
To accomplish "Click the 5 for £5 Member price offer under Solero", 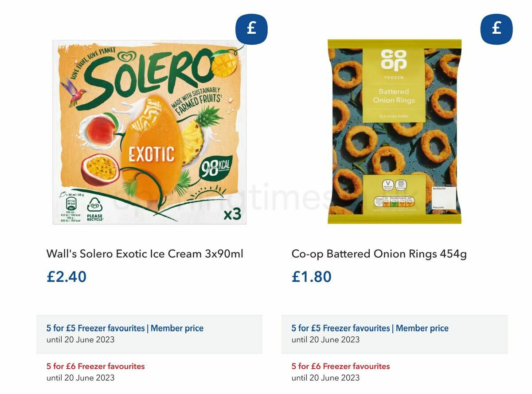I will click(x=125, y=328).
